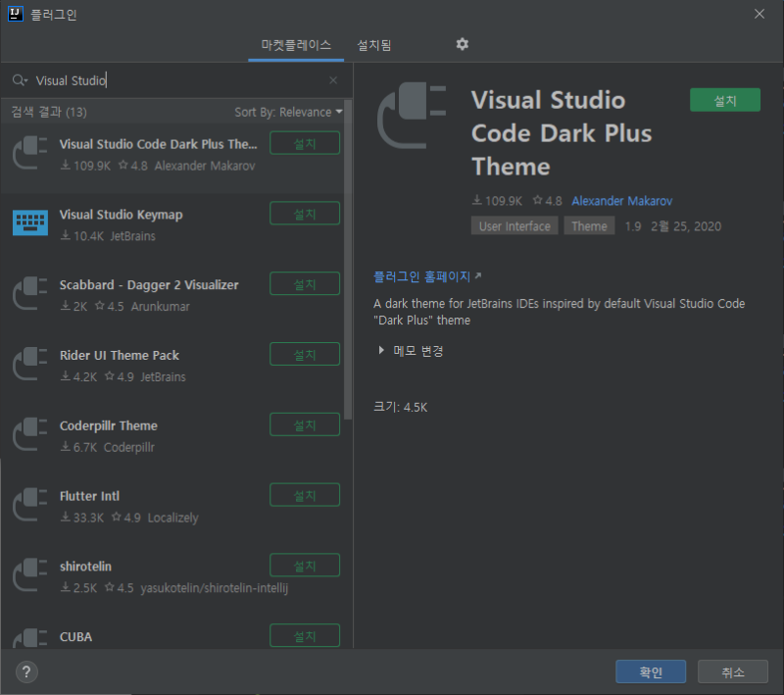
Task: Click the Visual Studio Keymap keyboard icon
Action: click(30, 223)
